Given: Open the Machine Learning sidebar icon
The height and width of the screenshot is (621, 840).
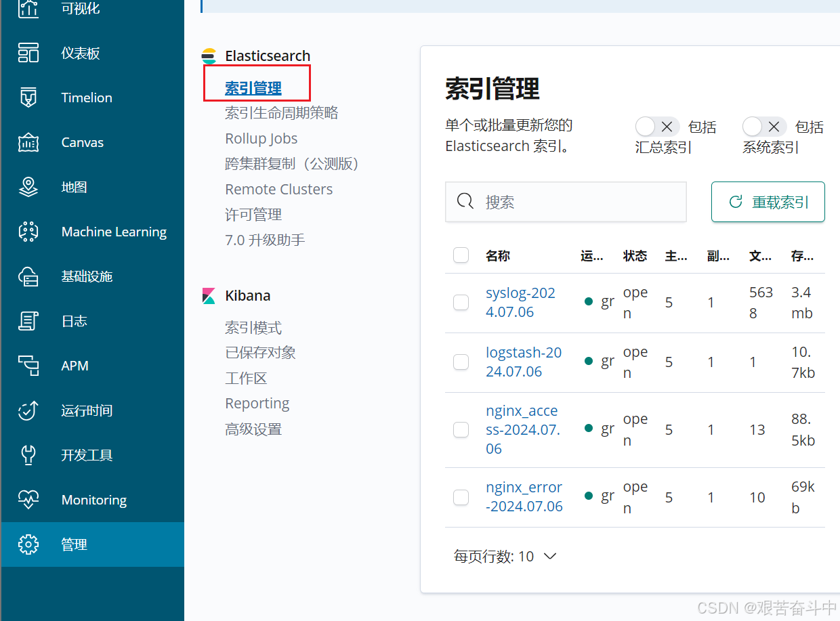Looking at the screenshot, I should click(28, 232).
